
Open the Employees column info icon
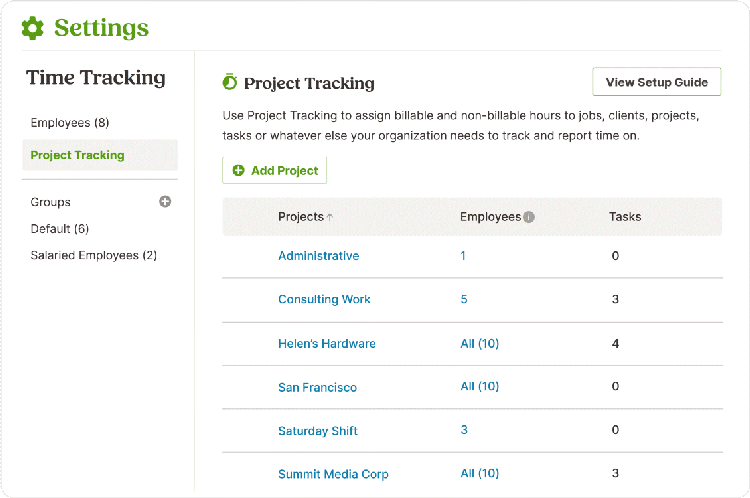(x=529, y=217)
